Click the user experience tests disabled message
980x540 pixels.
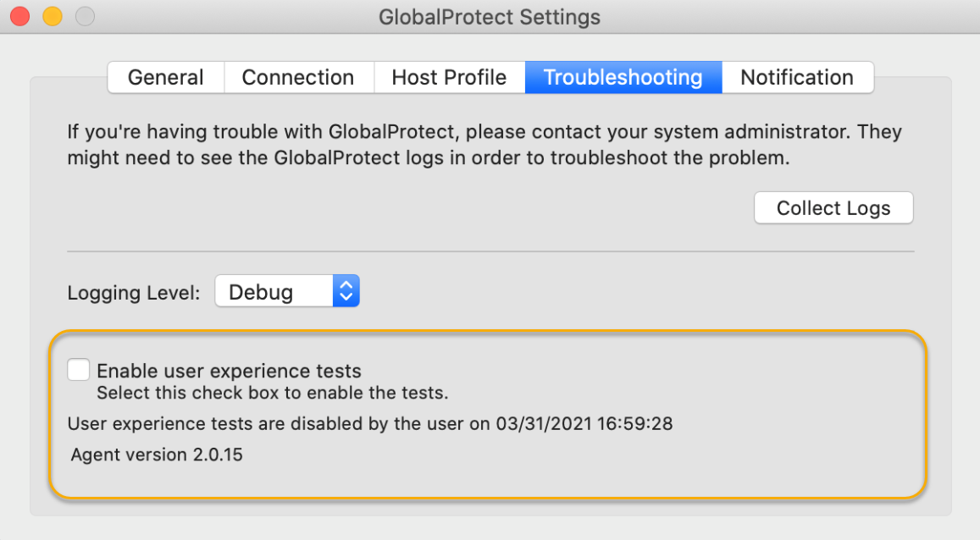pyautogui.click(x=369, y=423)
